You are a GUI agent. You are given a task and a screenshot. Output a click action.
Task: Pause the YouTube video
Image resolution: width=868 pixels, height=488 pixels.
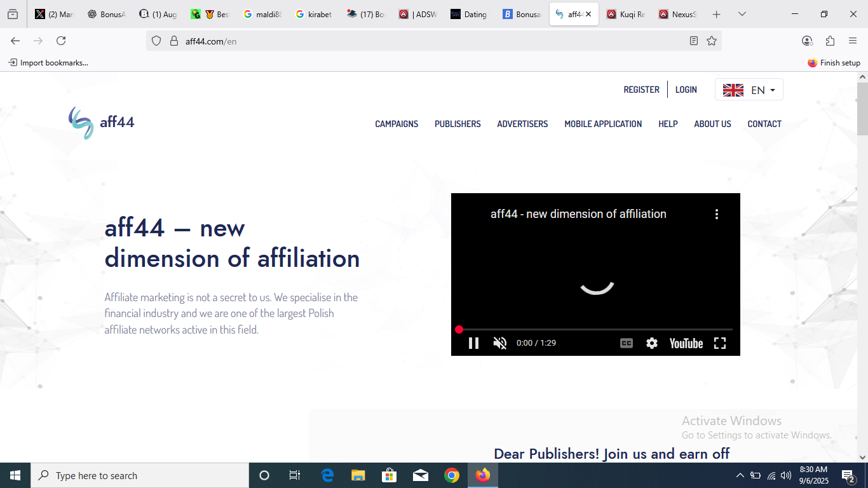473,343
